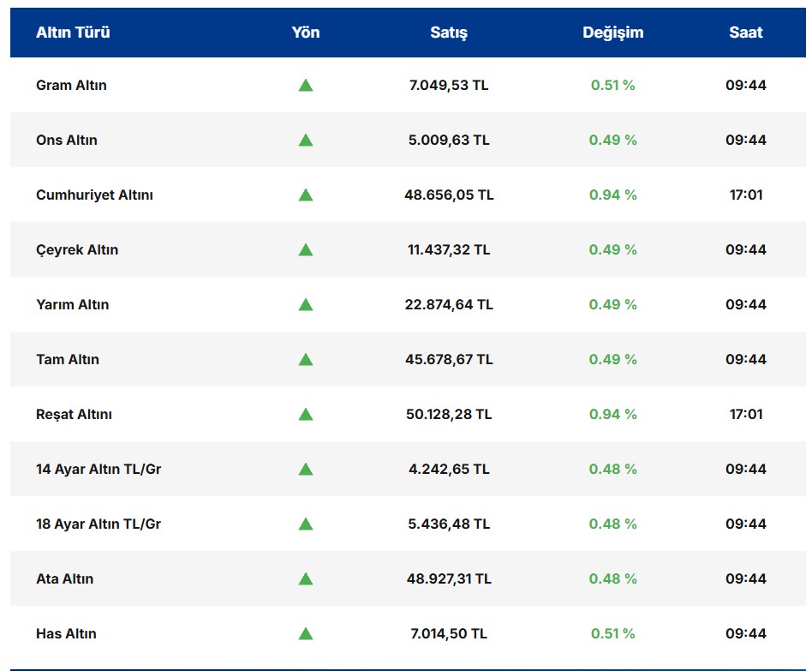Viewport: 812px width, 671px height.
Task: Click the Altın Türü column header
Action: click(x=73, y=33)
